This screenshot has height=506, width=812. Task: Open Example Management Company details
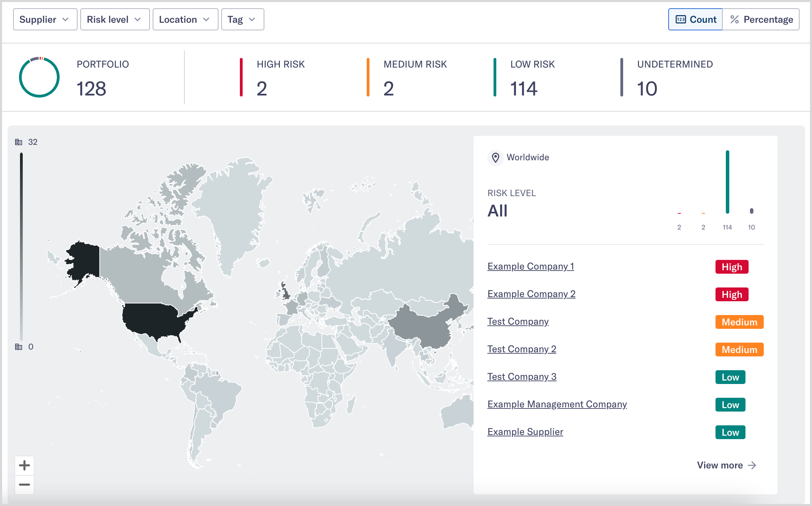pos(557,404)
